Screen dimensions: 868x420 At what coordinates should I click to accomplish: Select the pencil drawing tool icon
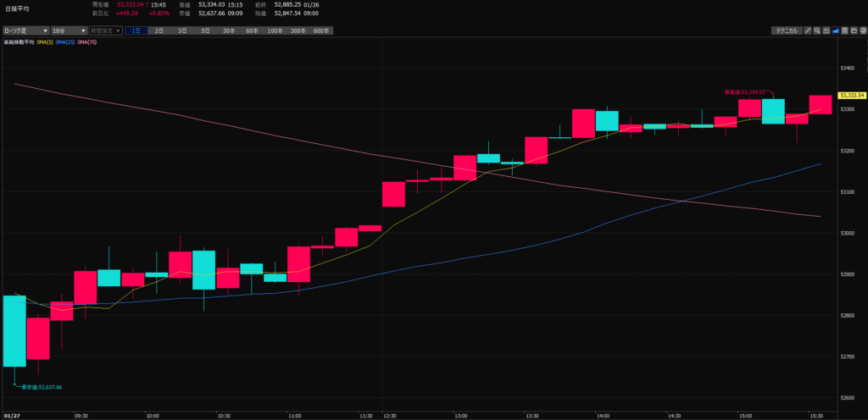tap(808, 30)
